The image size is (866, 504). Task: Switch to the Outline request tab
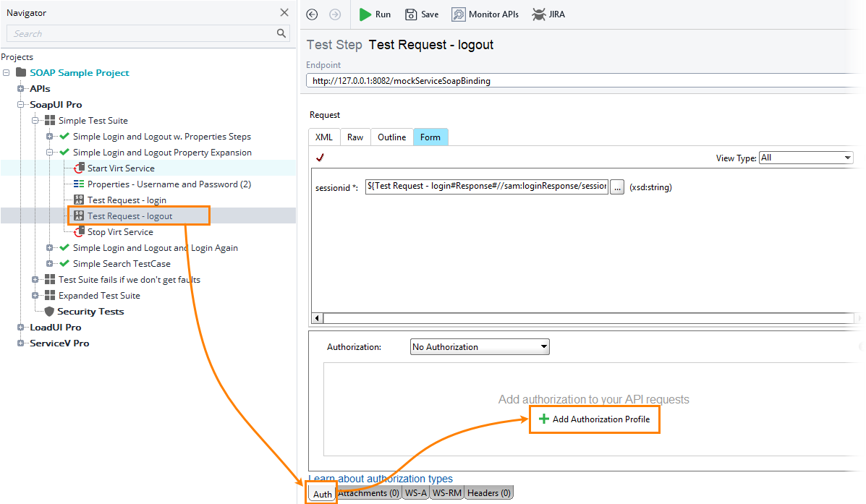click(x=391, y=137)
